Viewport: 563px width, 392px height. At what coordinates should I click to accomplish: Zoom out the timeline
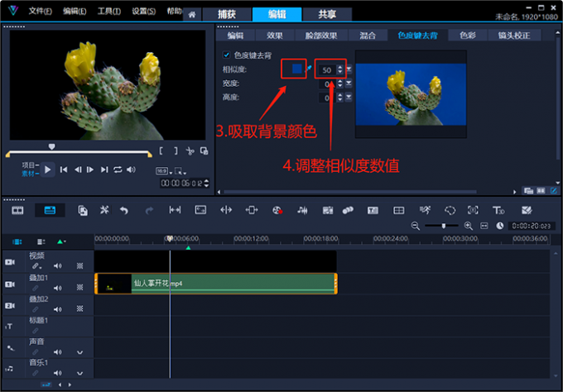(415, 226)
